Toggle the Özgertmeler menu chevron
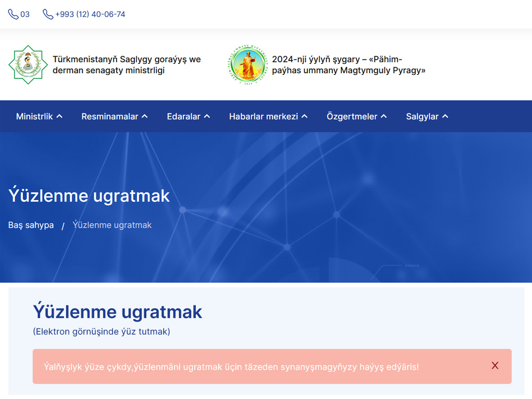Image resolution: width=532 pixels, height=399 pixels. (383, 116)
